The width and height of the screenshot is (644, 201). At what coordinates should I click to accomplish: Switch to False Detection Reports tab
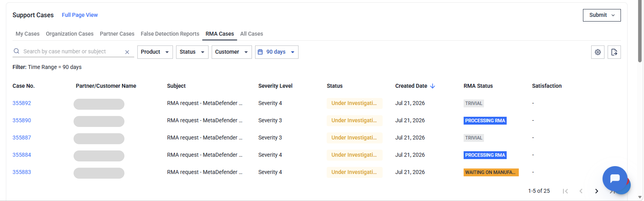[170, 34]
